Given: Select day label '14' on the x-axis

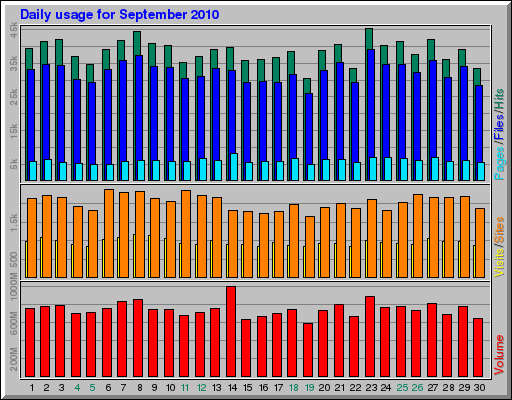Looking at the screenshot, I should pos(232,388).
